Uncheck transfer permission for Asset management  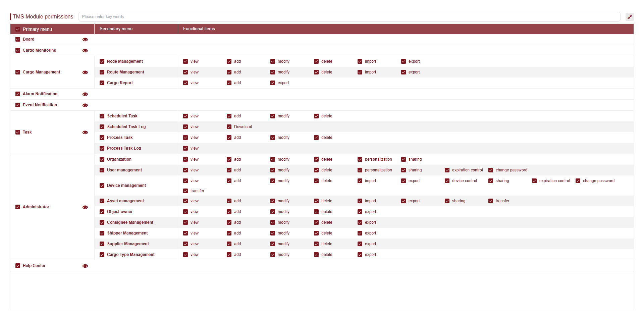(491, 201)
